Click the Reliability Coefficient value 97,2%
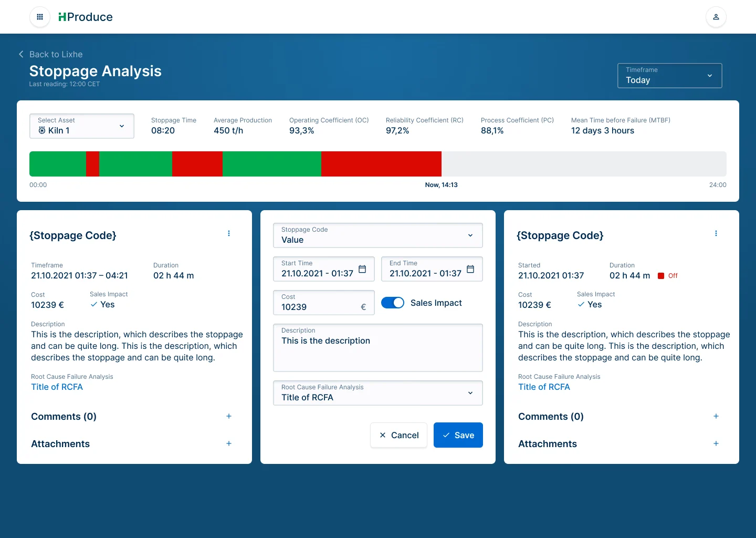756x538 pixels. tap(397, 131)
